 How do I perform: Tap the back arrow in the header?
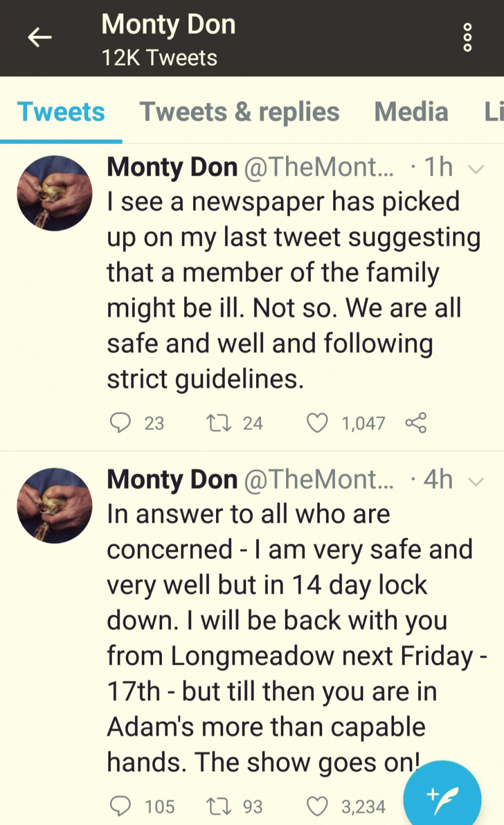point(40,38)
